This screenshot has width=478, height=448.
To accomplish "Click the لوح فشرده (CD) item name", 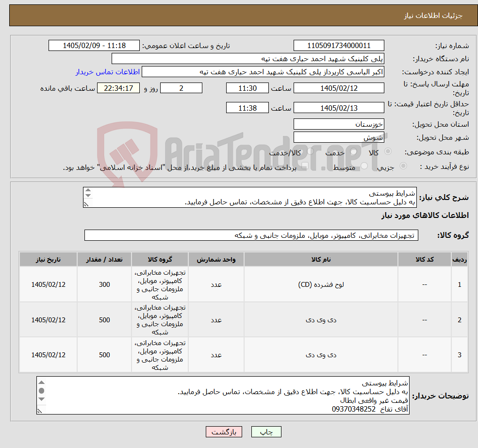I will [x=321, y=284].
